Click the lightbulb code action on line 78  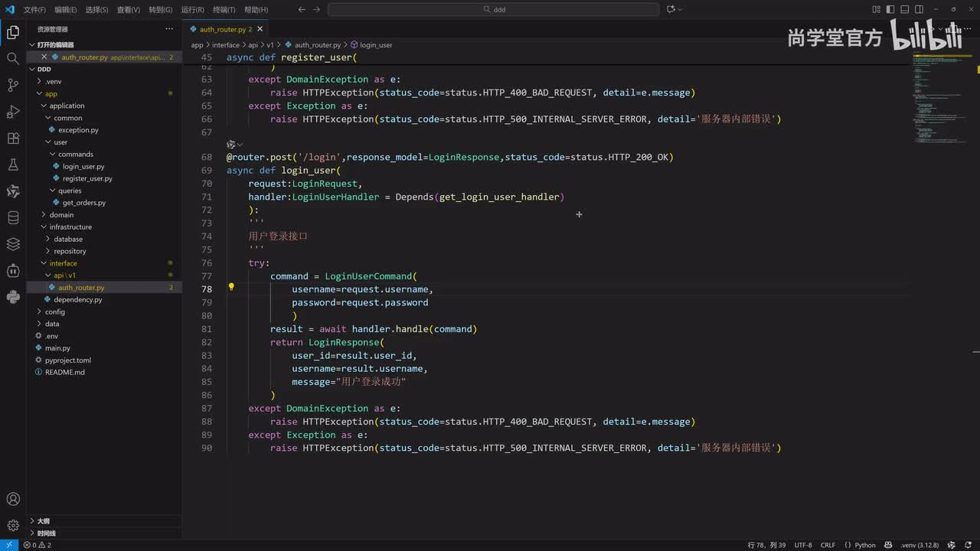(231, 289)
